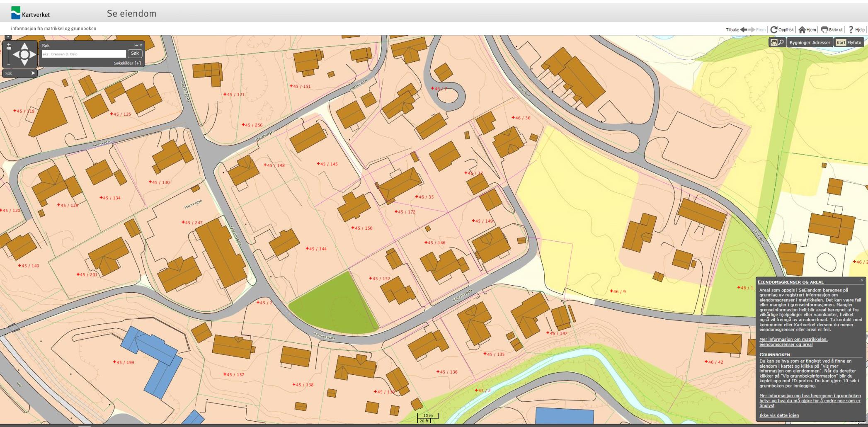Go to Hjem home icon

[x=802, y=30]
